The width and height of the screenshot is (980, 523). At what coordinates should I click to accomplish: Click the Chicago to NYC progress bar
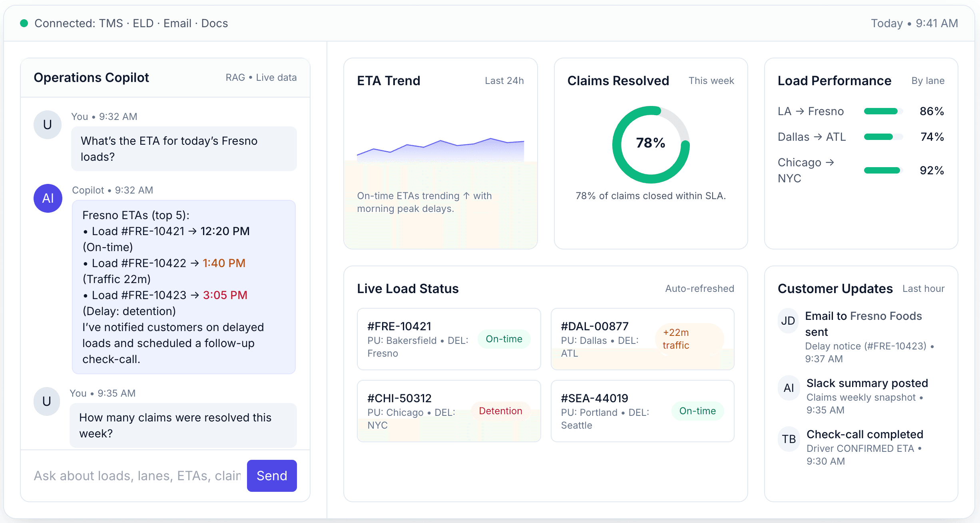[882, 170]
